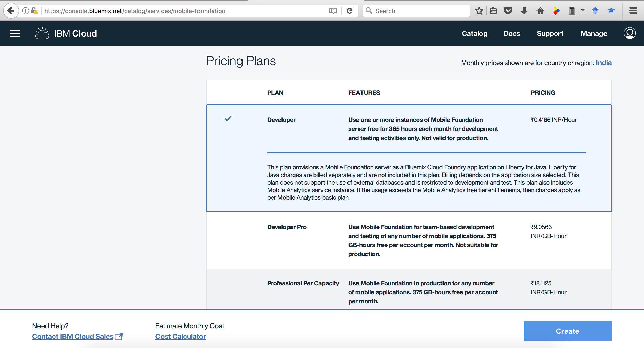Reload the page using the refresh icon

point(350,11)
